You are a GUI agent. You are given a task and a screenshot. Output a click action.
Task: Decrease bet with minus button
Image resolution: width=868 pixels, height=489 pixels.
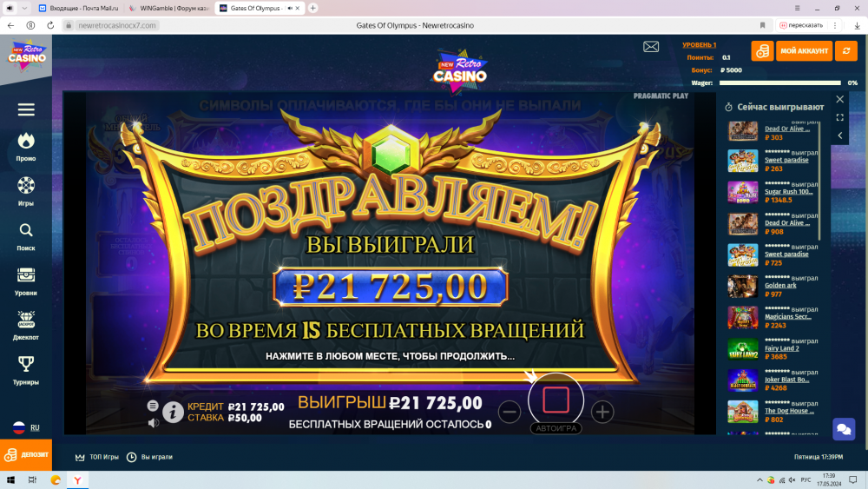pyautogui.click(x=510, y=412)
